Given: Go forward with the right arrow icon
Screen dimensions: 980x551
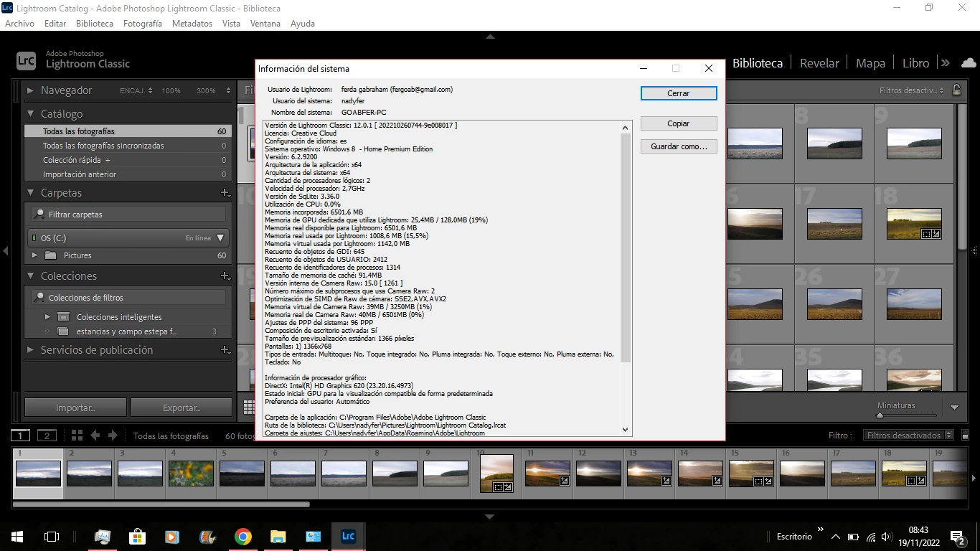Looking at the screenshot, I should [x=113, y=435].
